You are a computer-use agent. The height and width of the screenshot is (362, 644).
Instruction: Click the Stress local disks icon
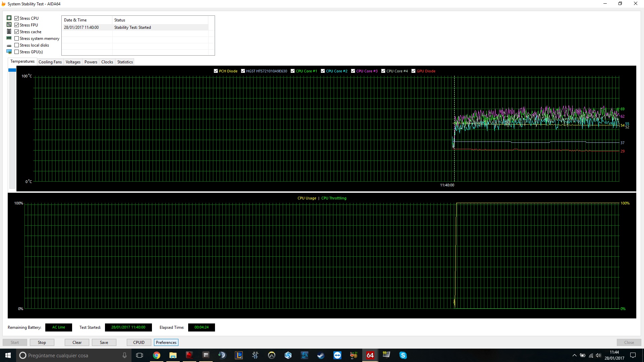coord(9,45)
